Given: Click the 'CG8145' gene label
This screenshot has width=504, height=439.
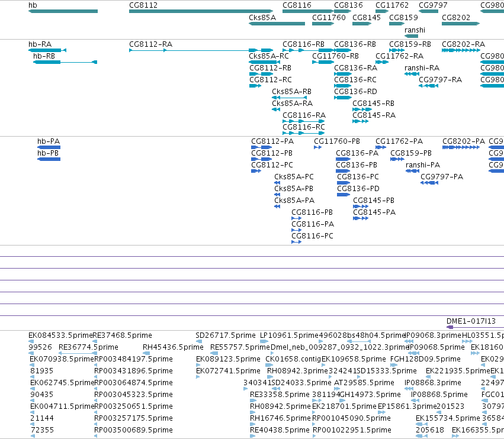Looking at the screenshot, I should click(367, 18).
